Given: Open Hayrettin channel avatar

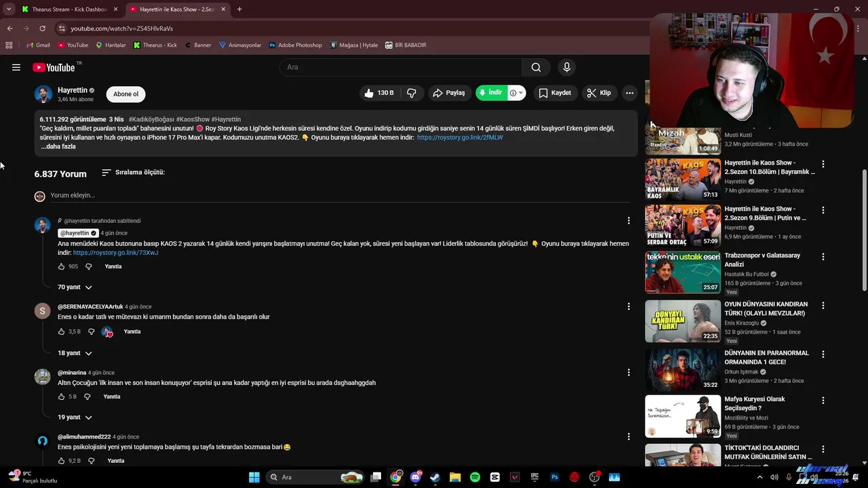Looking at the screenshot, I should pos(43,94).
